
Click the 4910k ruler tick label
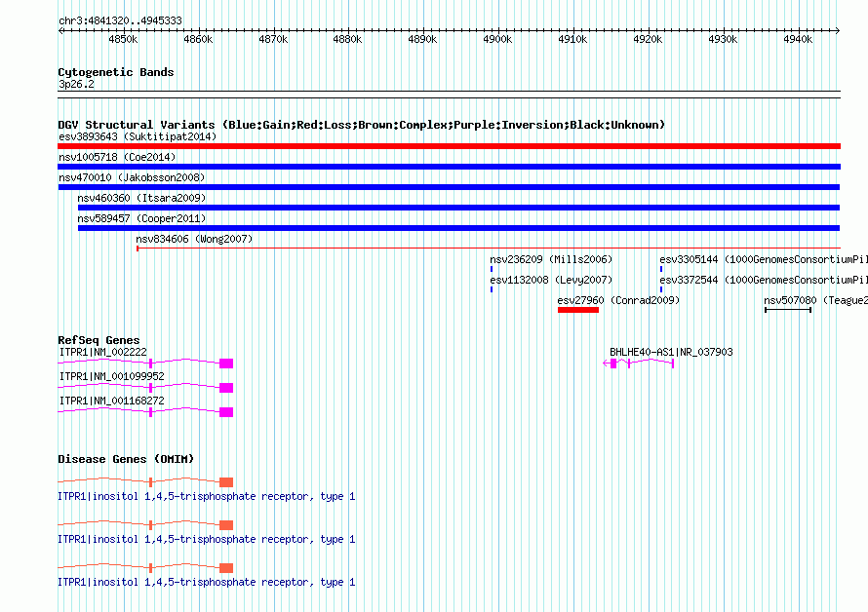coord(572,39)
